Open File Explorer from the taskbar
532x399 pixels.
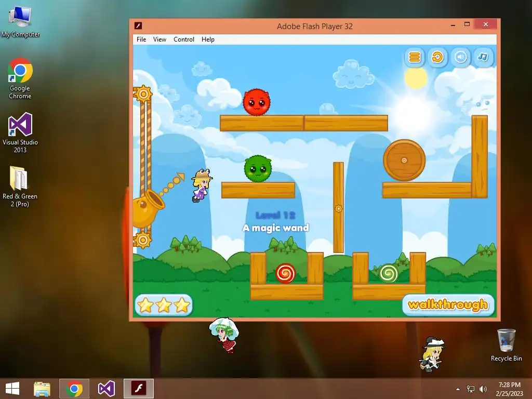coord(42,389)
